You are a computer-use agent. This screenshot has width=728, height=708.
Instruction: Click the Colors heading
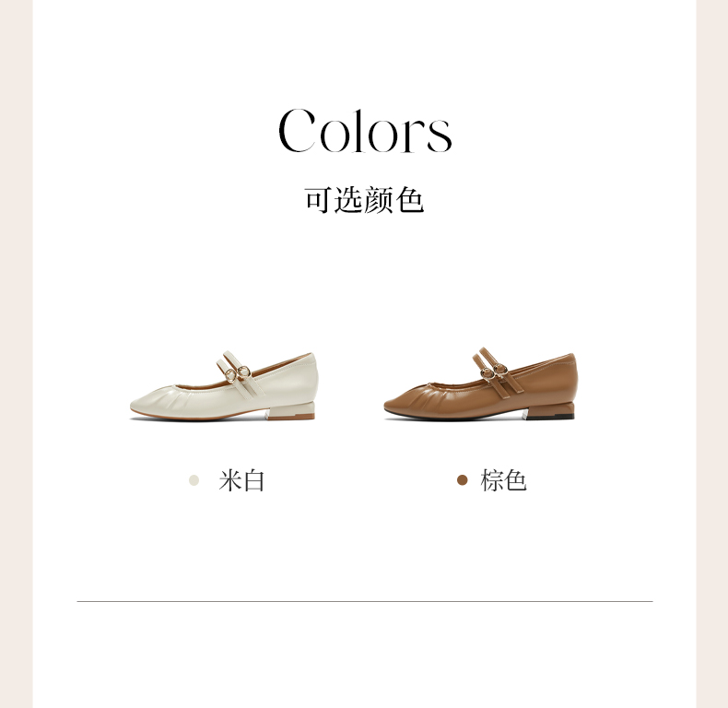tap(365, 131)
